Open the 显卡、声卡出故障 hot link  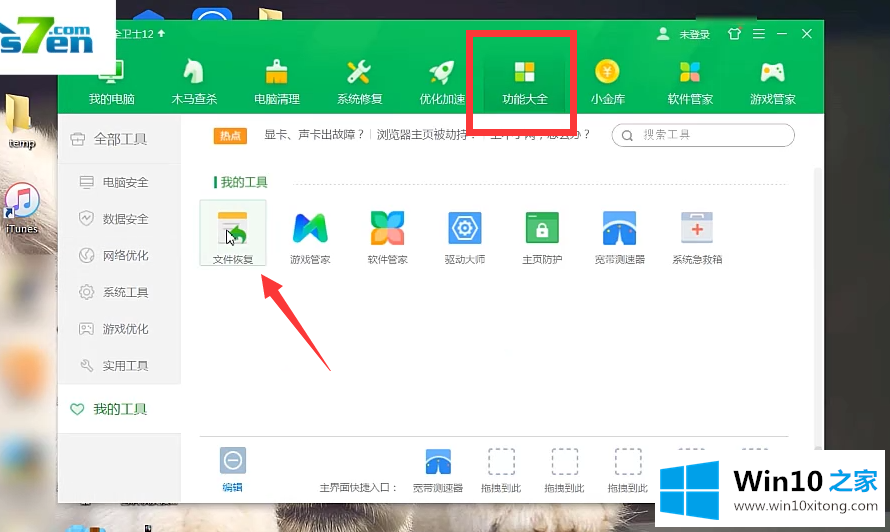tap(313, 135)
